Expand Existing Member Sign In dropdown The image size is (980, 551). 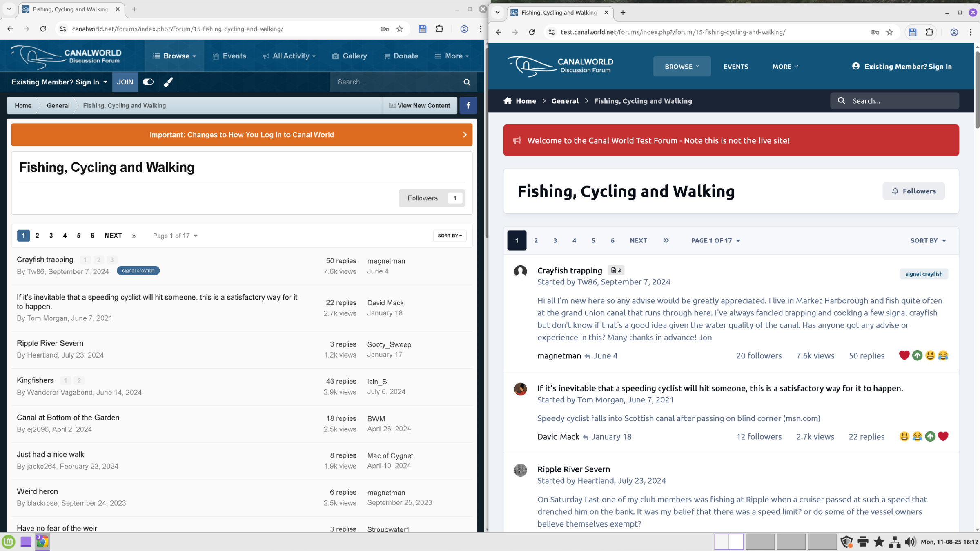59,82
